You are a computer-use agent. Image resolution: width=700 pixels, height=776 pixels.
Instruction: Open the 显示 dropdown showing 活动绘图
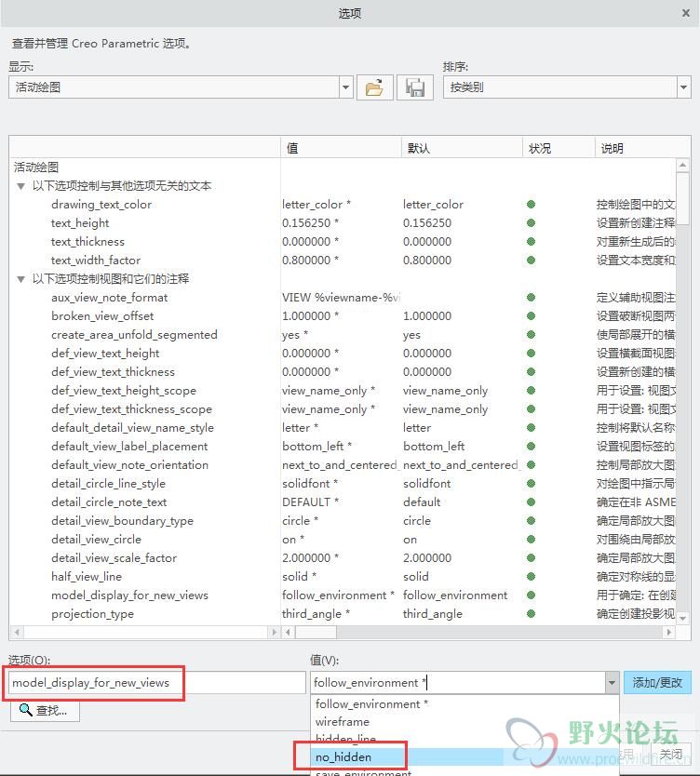345,87
